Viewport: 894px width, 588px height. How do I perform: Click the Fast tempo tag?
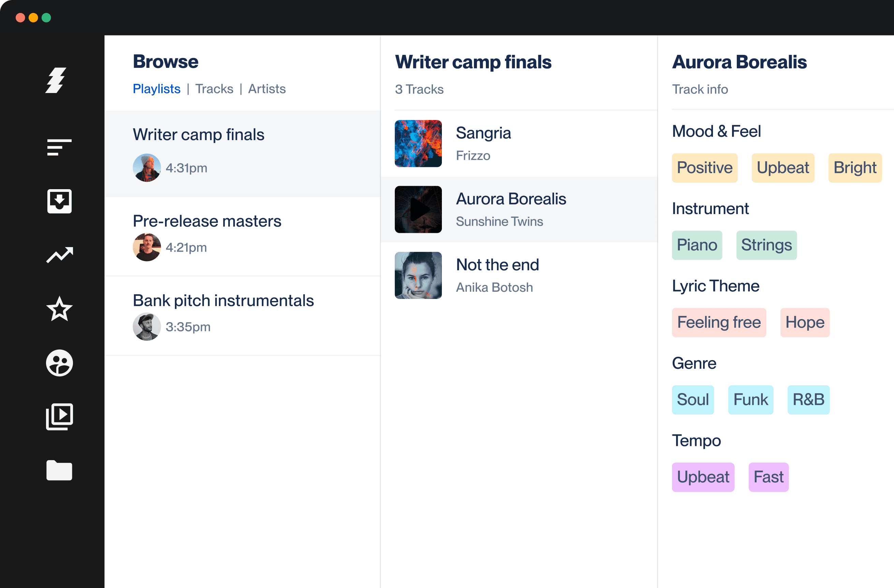[768, 477]
